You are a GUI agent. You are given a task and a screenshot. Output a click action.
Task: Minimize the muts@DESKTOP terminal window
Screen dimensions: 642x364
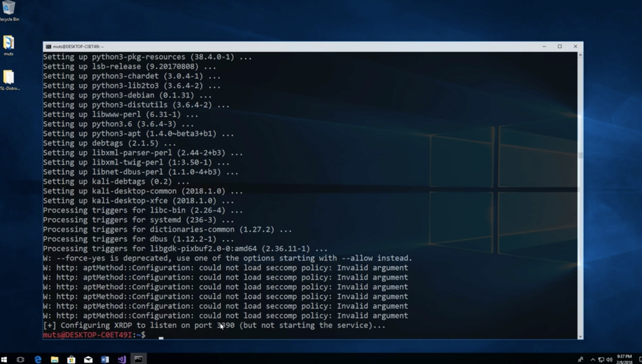pos(544,47)
